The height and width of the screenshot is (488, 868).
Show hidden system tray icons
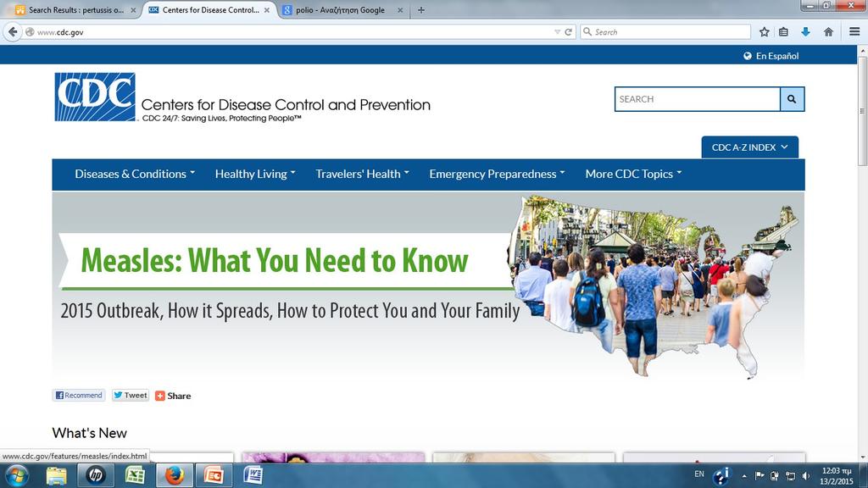(x=744, y=476)
